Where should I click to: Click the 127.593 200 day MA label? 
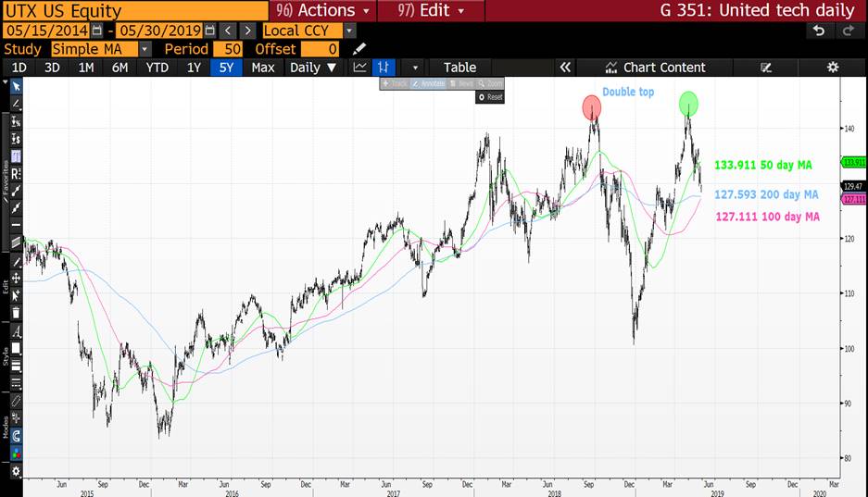766,194
